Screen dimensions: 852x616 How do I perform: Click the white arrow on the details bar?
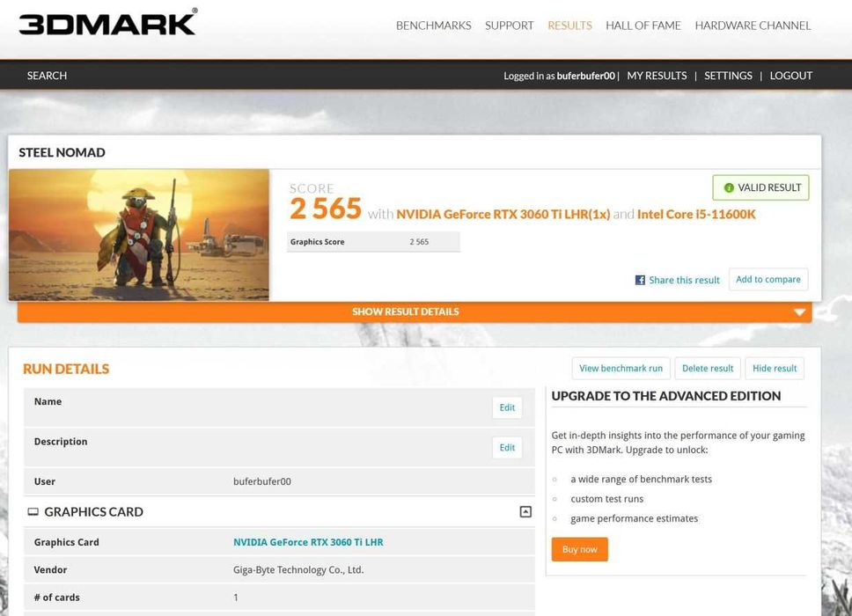click(799, 312)
